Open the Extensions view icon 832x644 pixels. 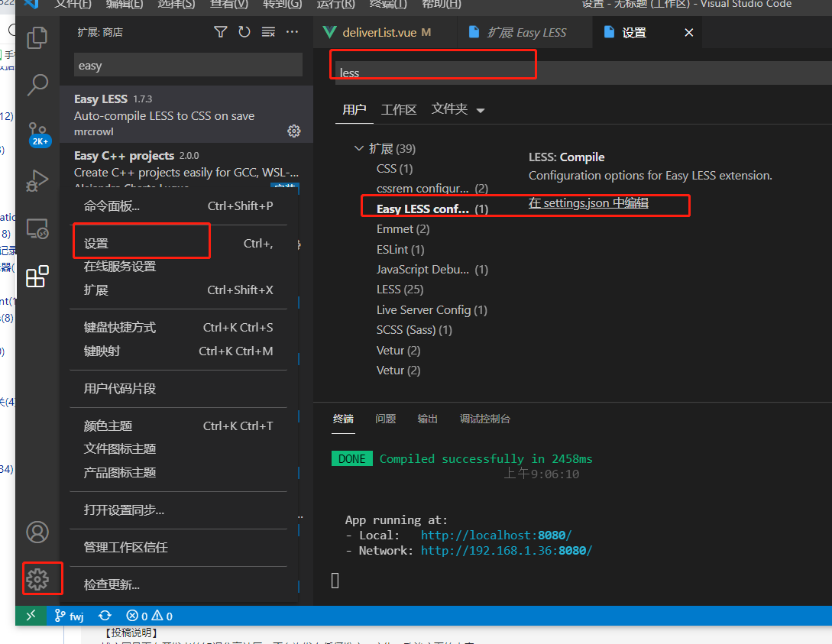pyautogui.click(x=37, y=277)
